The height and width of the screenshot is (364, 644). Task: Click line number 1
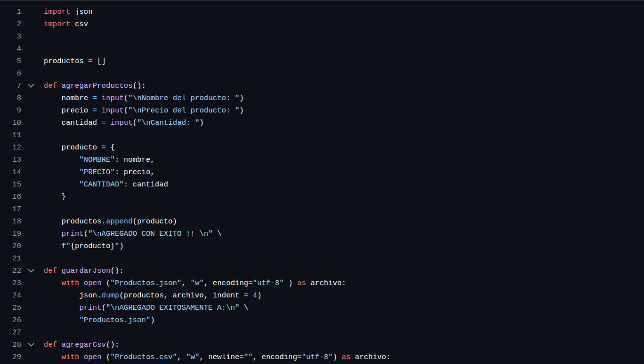pos(19,11)
